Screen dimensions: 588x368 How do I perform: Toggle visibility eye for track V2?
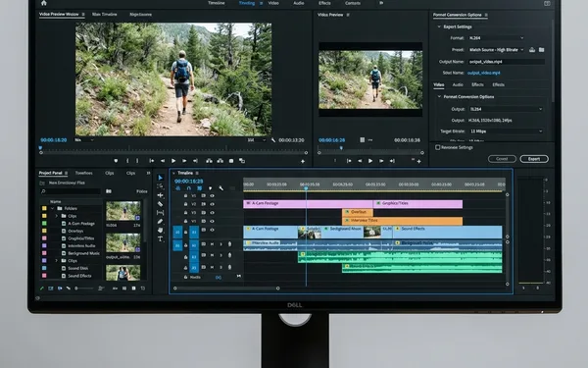click(213, 204)
